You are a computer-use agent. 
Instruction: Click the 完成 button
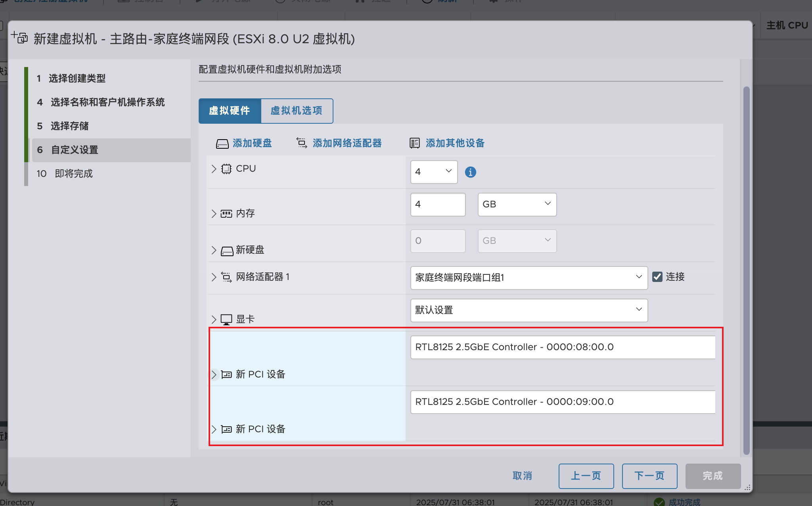point(713,476)
